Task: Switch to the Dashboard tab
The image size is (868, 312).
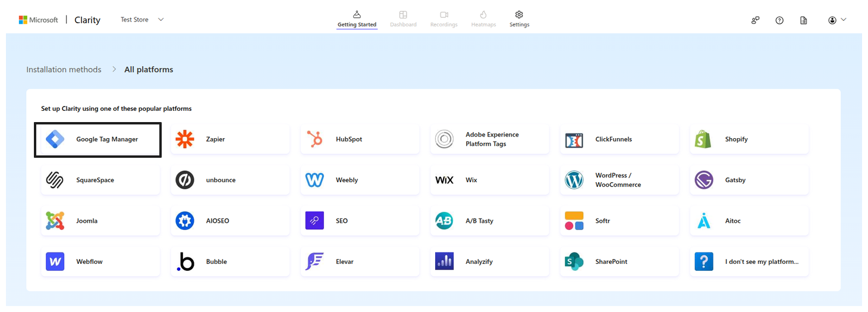Action: pos(403,19)
